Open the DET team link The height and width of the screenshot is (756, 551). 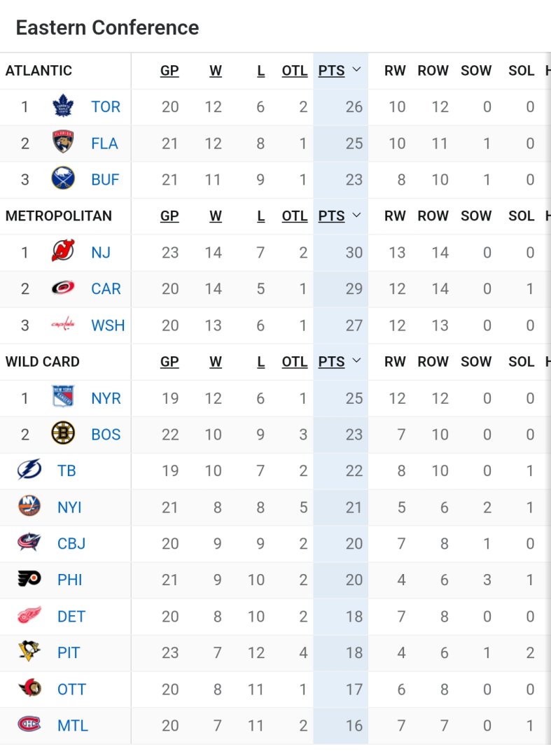[x=71, y=617]
